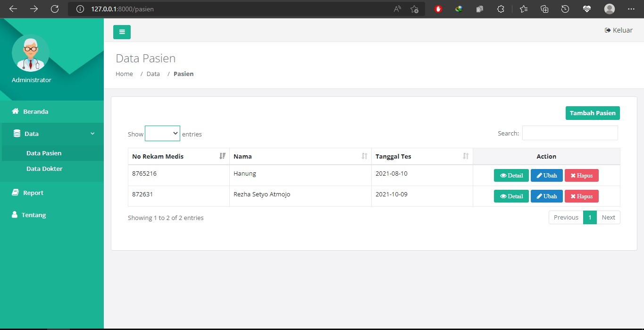View Detail for Rezha Setyo Atmojo
The image size is (644, 330).
tap(511, 196)
